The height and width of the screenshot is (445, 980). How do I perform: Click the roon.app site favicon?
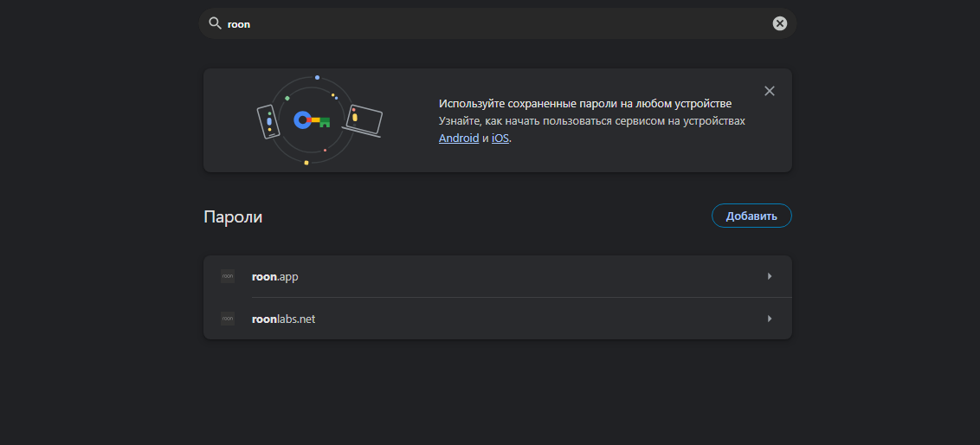click(x=228, y=276)
